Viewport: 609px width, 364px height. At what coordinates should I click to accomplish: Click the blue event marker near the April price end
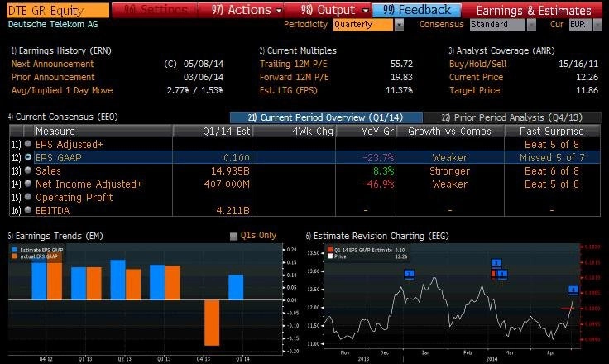[573, 290]
